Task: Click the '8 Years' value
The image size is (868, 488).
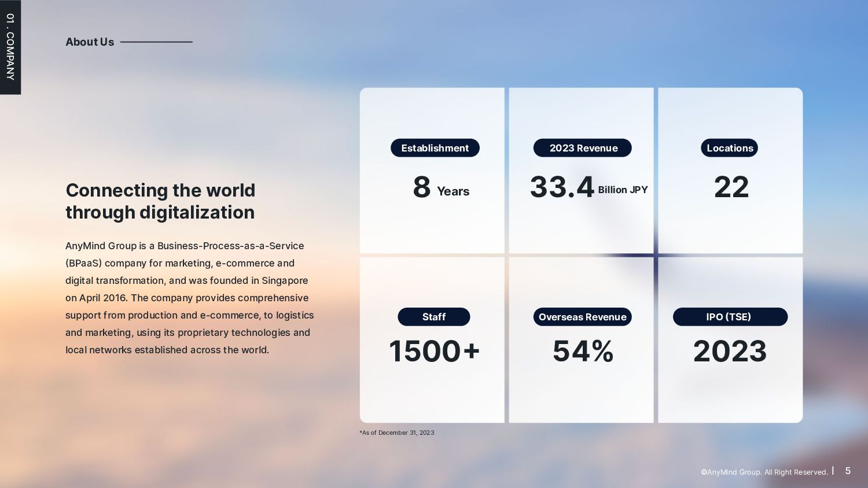Action: (x=441, y=187)
